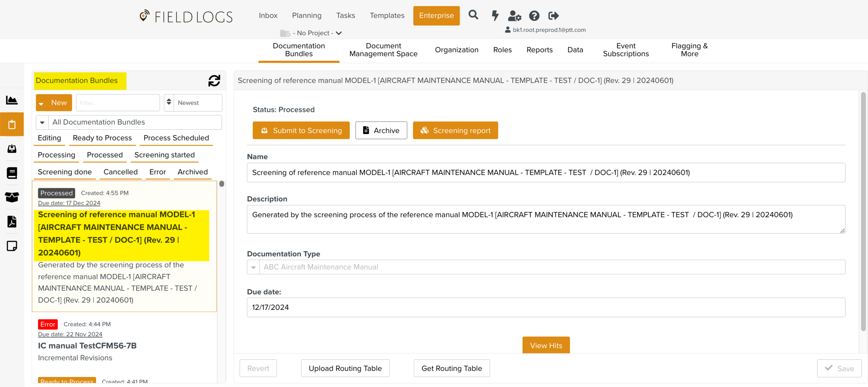The image size is (868, 387).
Task: Open the Documentation Type dropdown arrow
Action: click(x=253, y=267)
